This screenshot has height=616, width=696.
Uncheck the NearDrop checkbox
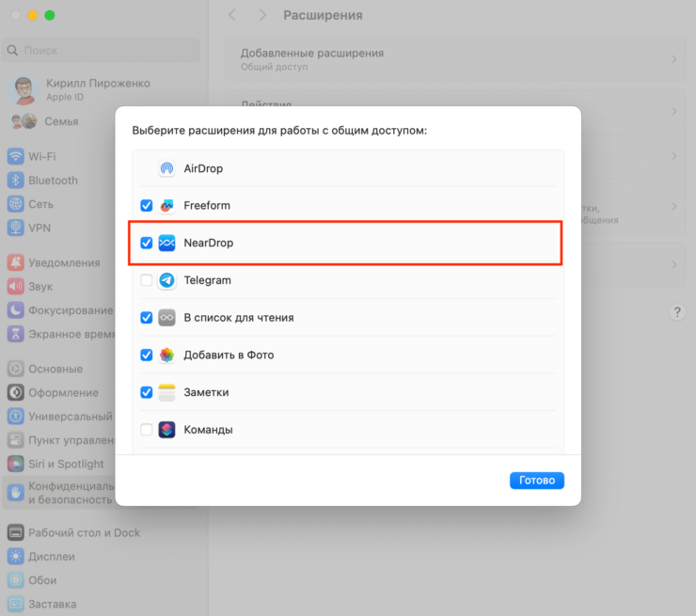(146, 243)
